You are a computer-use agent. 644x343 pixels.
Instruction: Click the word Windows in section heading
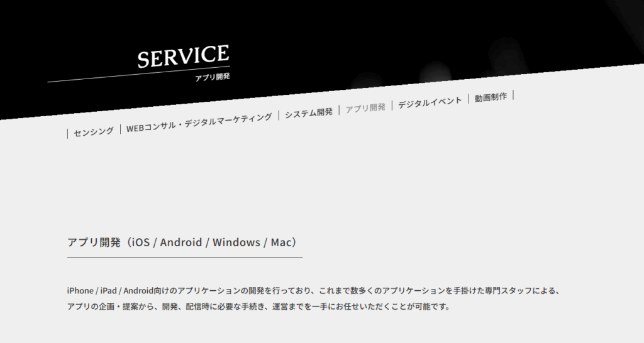[x=236, y=242]
